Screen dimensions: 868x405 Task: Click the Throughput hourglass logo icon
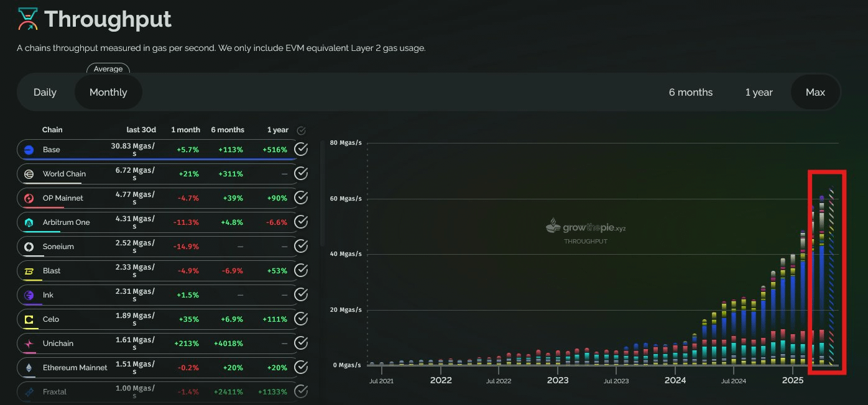(28, 19)
